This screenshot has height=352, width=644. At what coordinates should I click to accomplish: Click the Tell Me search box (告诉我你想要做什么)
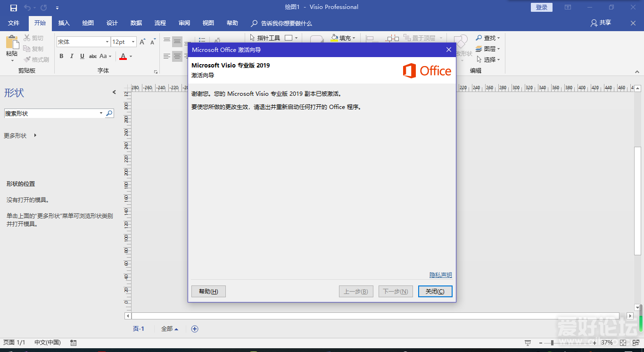281,23
